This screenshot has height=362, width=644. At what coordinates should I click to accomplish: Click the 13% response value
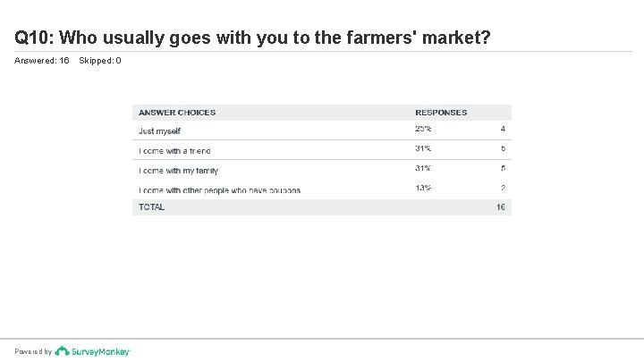point(423,189)
